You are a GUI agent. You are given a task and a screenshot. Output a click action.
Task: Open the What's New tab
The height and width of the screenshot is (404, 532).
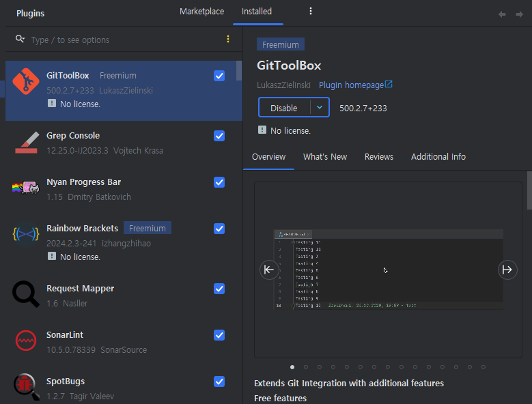[x=325, y=157]
